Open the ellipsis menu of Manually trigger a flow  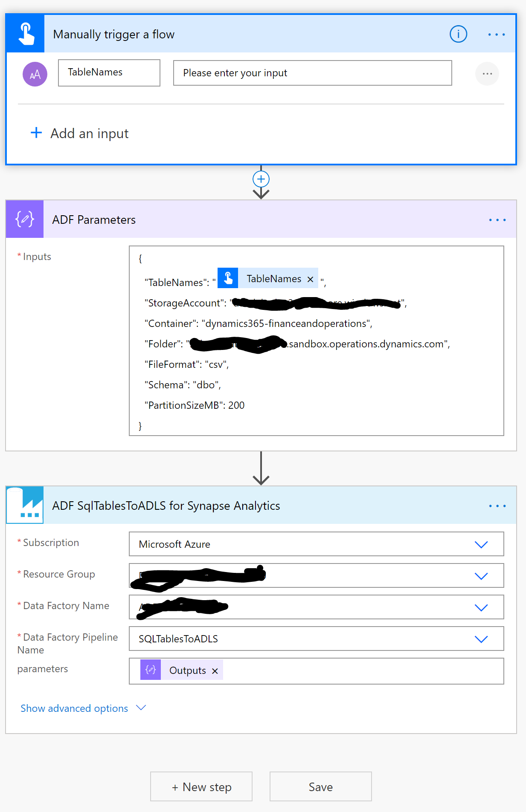click(497, 35)
